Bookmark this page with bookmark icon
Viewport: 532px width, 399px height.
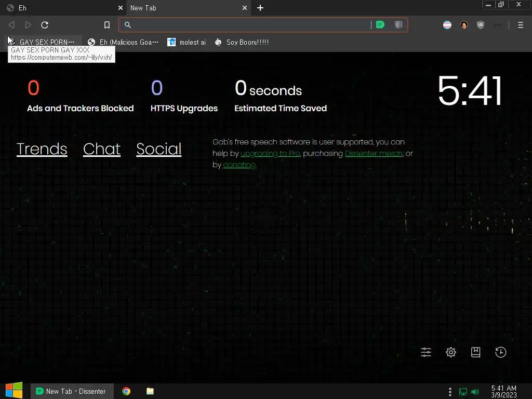coord(107,25)
